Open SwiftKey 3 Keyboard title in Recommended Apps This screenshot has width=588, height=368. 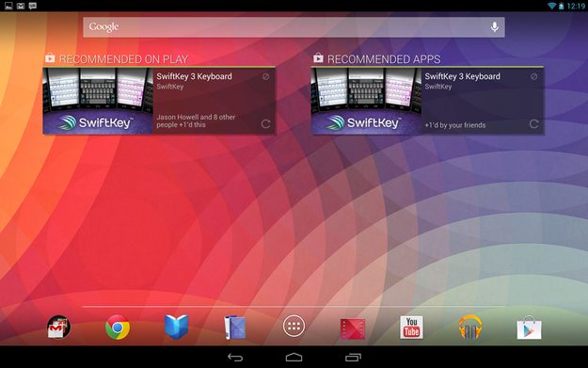coord(462,76)
